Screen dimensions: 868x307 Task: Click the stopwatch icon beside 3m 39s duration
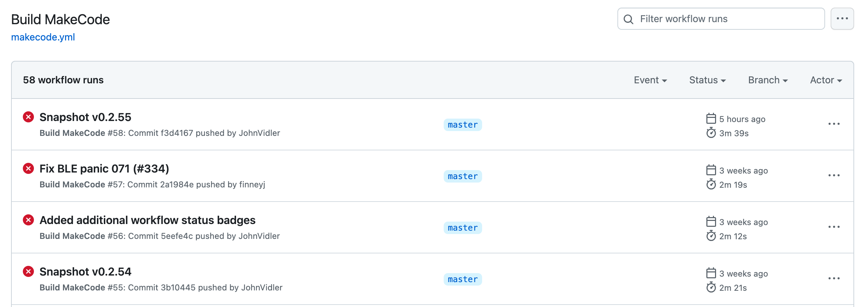pyautogui.click(x=712, y=134)
